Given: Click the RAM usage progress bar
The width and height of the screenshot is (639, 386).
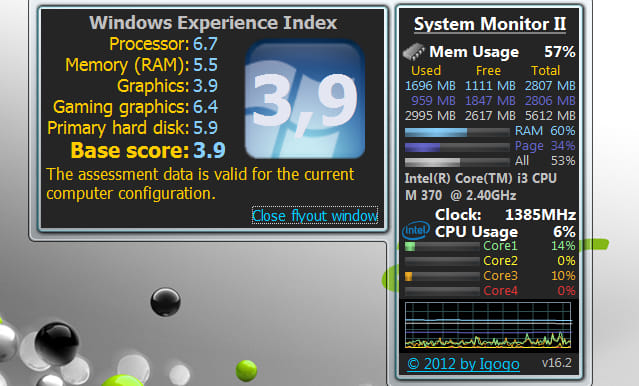Looking at the screenshot, I should pyautogui.click(x=457, y=132).
